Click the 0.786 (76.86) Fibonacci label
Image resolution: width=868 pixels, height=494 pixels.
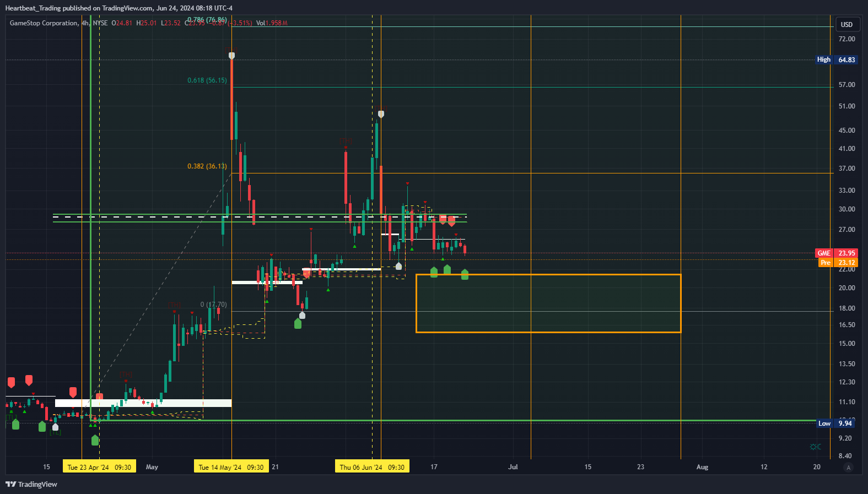[207, 20]
